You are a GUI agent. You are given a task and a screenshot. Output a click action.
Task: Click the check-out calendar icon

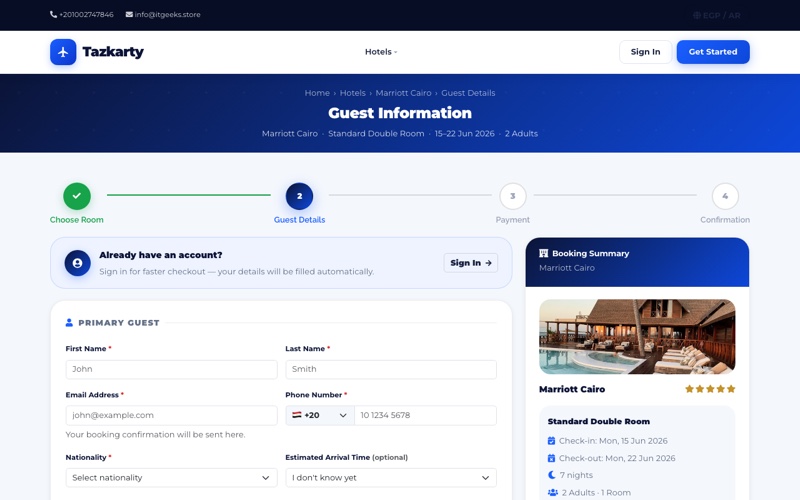(x=551, y=458)
